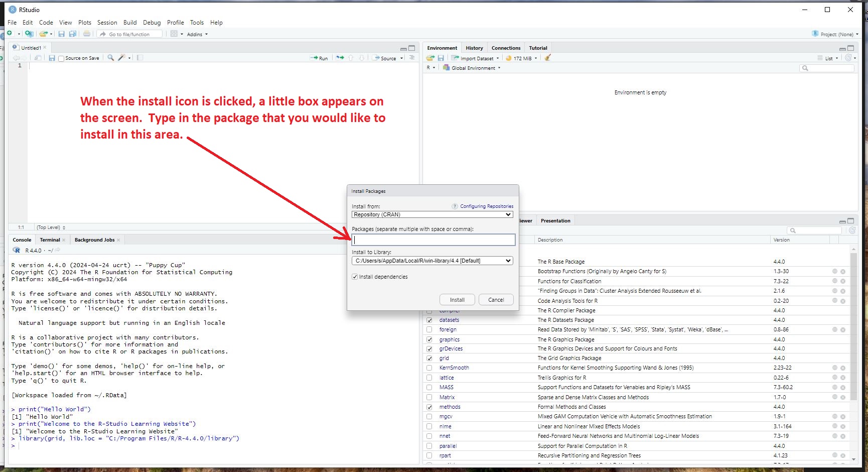
Task: Click the Packages name input field
Action: click(x=433, y=240)
